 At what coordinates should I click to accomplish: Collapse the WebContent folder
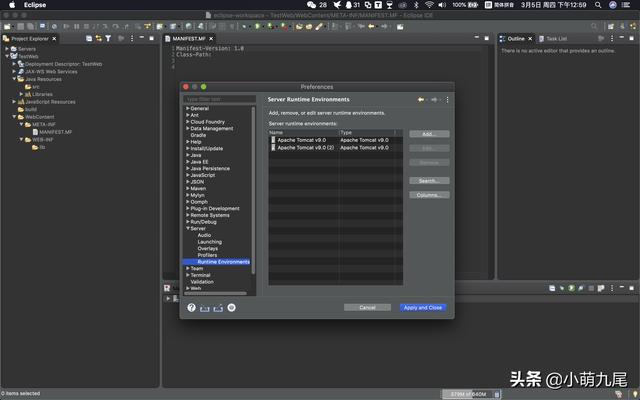coord(14,117)
